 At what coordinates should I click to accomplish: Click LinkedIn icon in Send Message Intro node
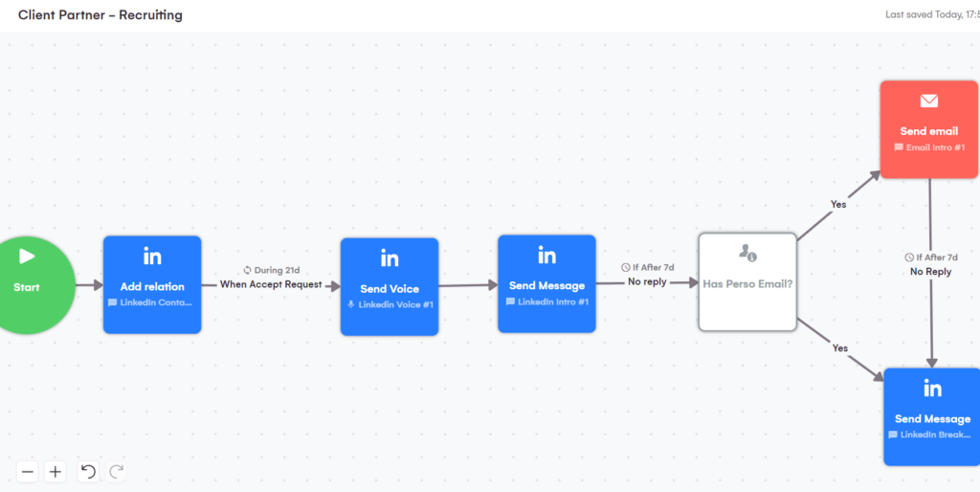pos(546,256)
